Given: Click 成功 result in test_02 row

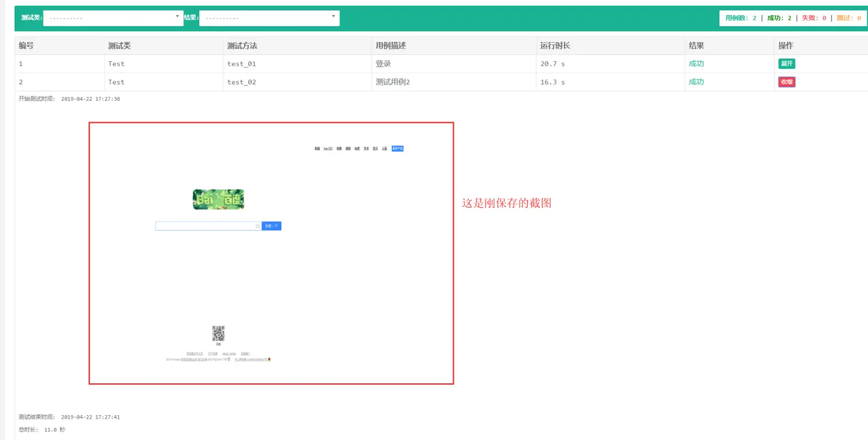Looking at the screenshot, I should point(696,82).
